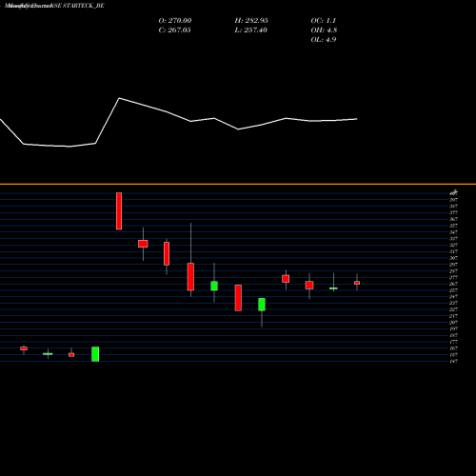Click the 177 price axis label
The image size is (476, 476).
pos(453,342)
